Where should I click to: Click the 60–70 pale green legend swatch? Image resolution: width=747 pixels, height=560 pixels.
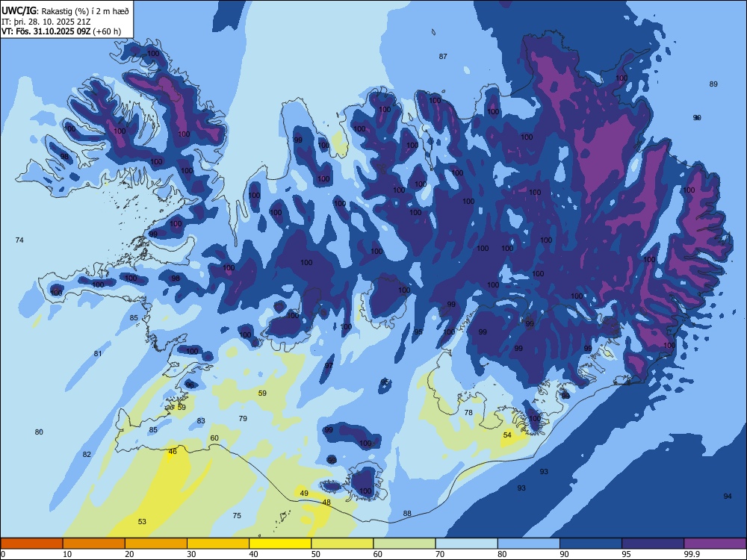click(x=404, y=544)
